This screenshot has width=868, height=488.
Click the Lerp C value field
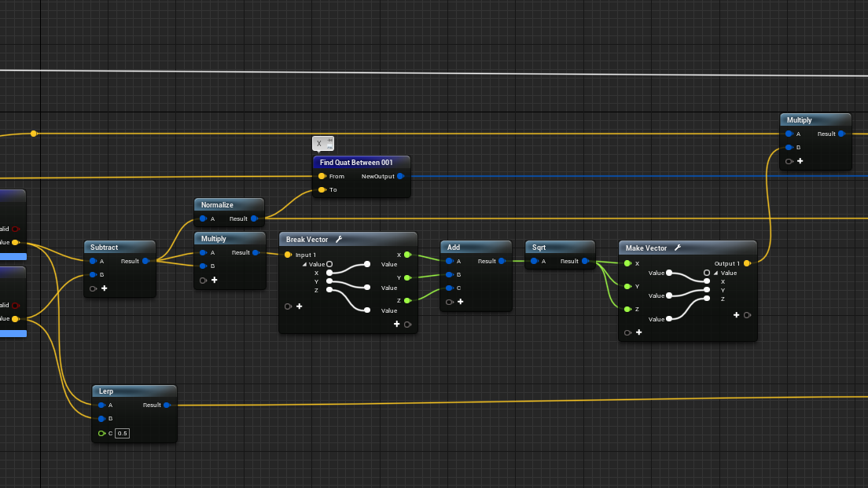[x=123, y=433]
